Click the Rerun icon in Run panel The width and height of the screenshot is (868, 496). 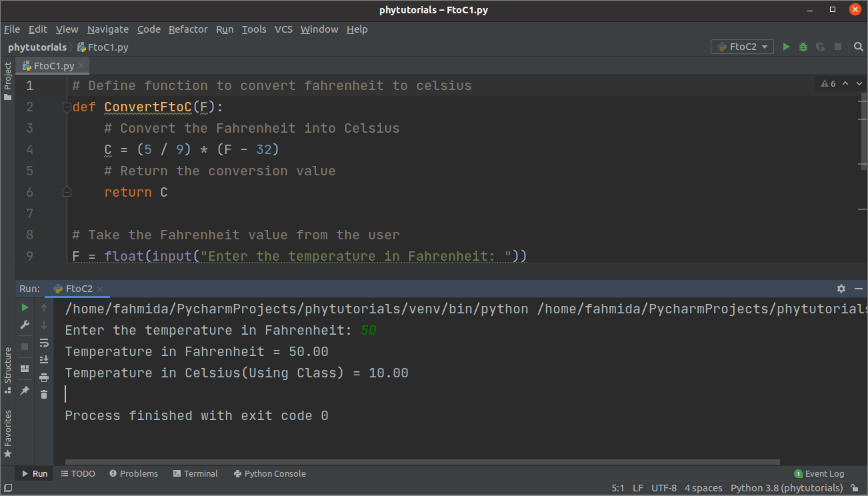25,307
